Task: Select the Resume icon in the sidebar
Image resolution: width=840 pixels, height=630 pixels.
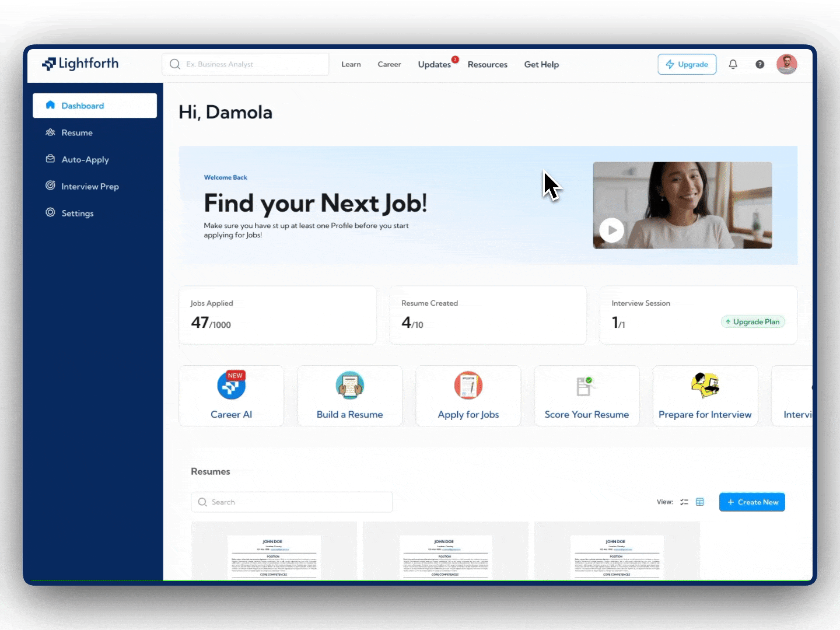Action: (51, 132)
